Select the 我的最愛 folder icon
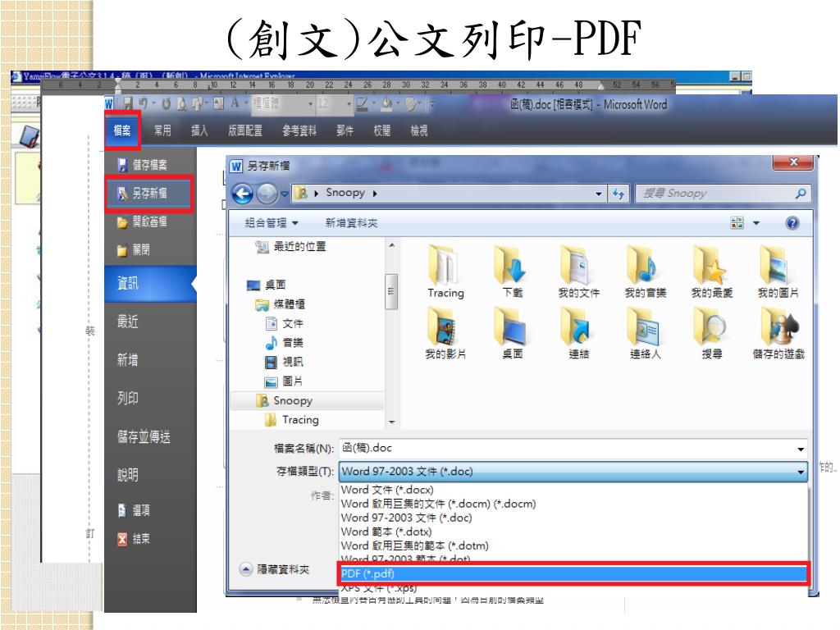This screenshot has width=840, height=630. (711, 272)
